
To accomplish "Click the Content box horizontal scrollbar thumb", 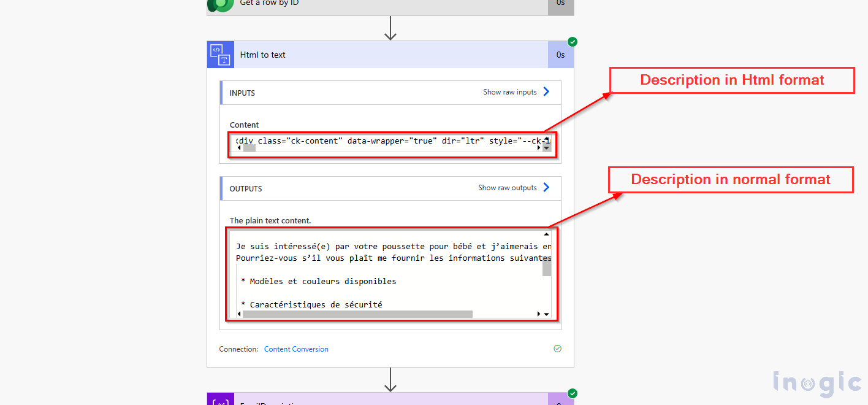I will pyautogui.click(x=249, y=148).
